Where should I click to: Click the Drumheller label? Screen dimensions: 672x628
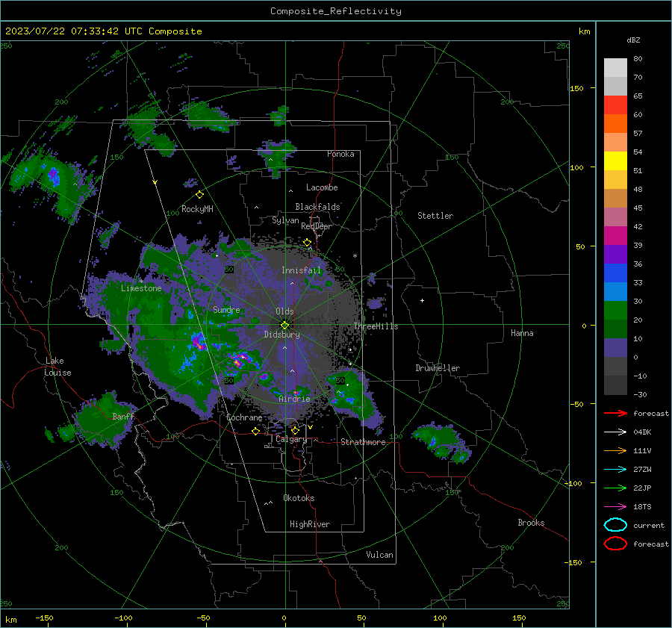click(438, 368)
